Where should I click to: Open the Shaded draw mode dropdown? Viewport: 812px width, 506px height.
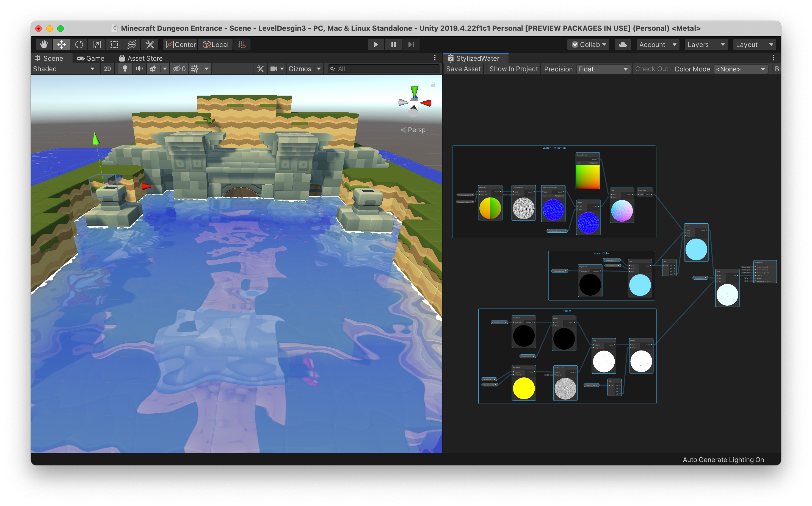coord(63,69)
